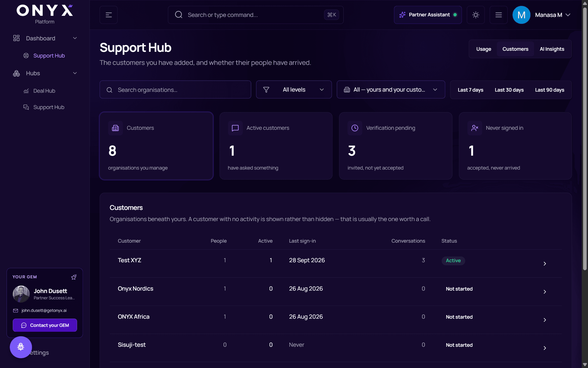The height and width of the screenshot is (368, 588).
Task: Focus the 'Search or type command' field
Action: 256,15
